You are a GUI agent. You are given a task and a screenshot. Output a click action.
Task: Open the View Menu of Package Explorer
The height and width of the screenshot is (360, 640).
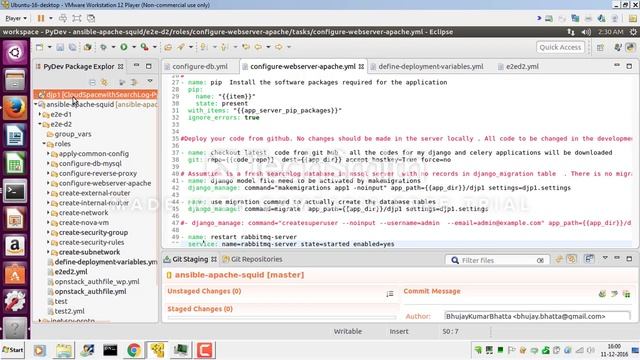[x=150, y=82]
